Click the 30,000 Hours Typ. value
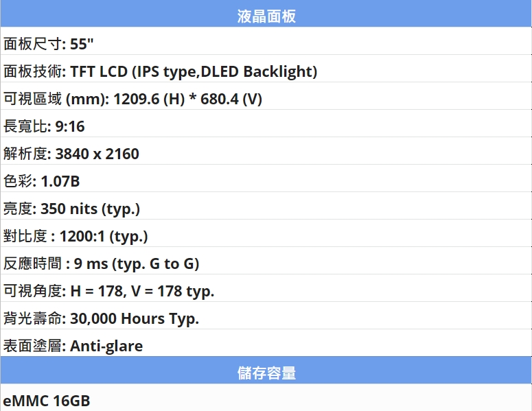This screenshot has height=411, width=532. click(135, 319)
